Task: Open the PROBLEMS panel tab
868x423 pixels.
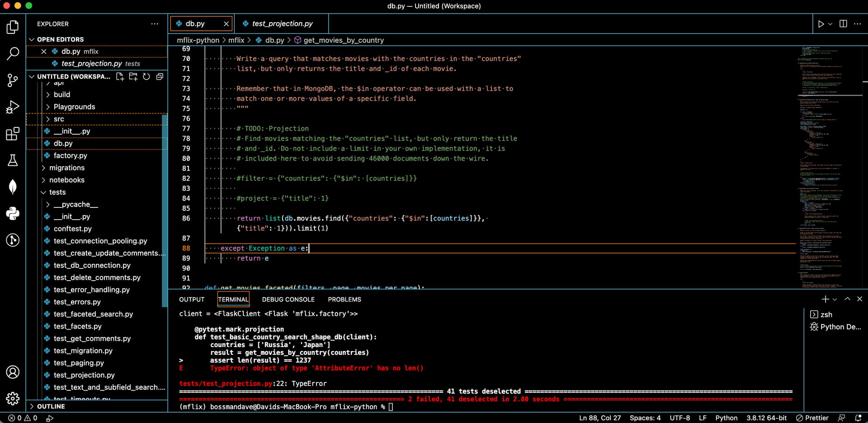Action: (344, 299)
